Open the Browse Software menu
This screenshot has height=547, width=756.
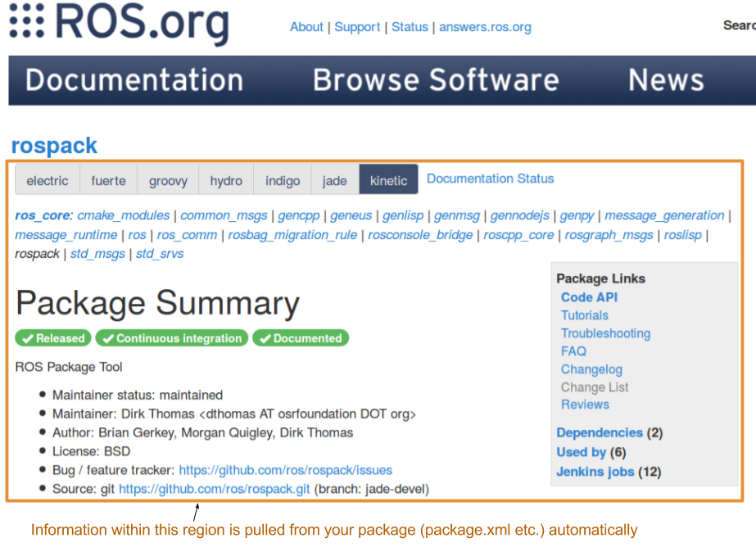436,80
